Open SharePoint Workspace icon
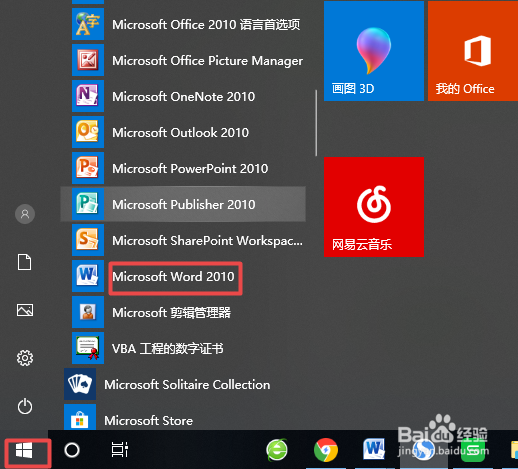 coord(88,240)
